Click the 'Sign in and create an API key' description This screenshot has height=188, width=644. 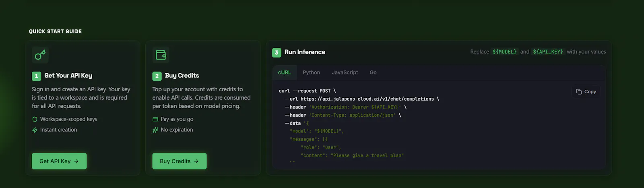[x=81, y=97]
